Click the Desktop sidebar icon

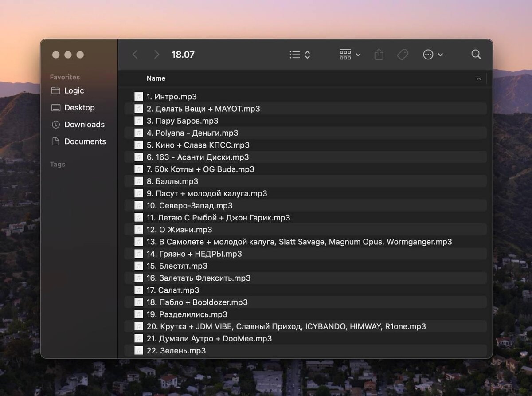point(55,108)
